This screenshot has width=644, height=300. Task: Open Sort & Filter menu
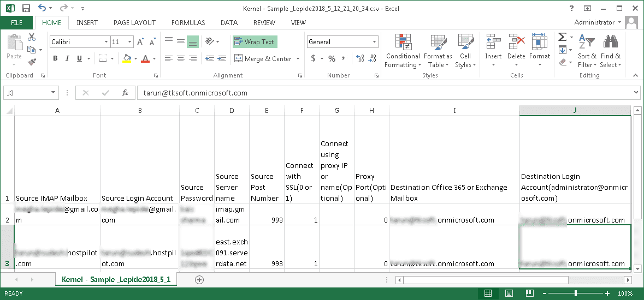587,51
